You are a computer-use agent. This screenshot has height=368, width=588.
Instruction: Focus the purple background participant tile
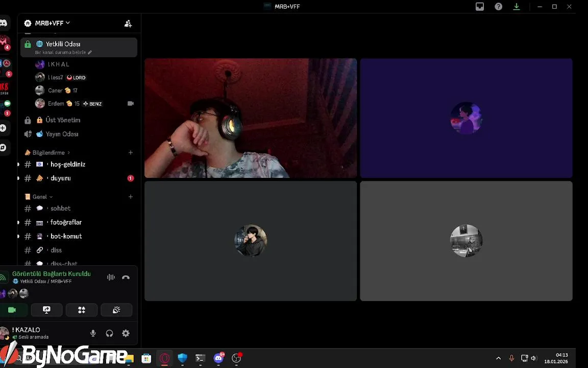pos(466,118)
